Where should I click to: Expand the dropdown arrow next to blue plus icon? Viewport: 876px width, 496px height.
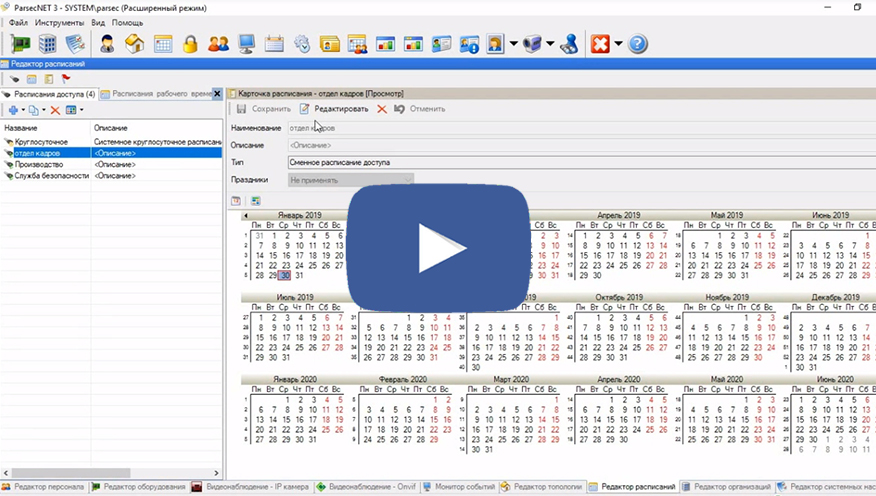(x=23, y=110)
